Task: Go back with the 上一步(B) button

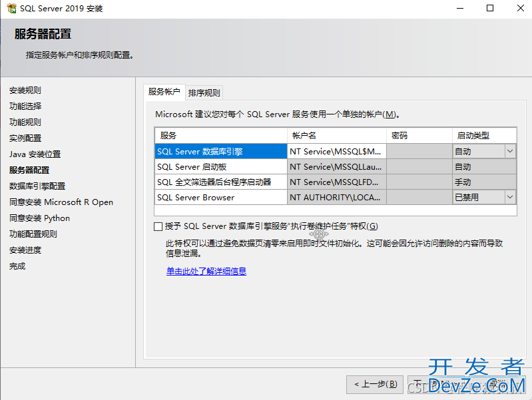Action: pos(375,384)
